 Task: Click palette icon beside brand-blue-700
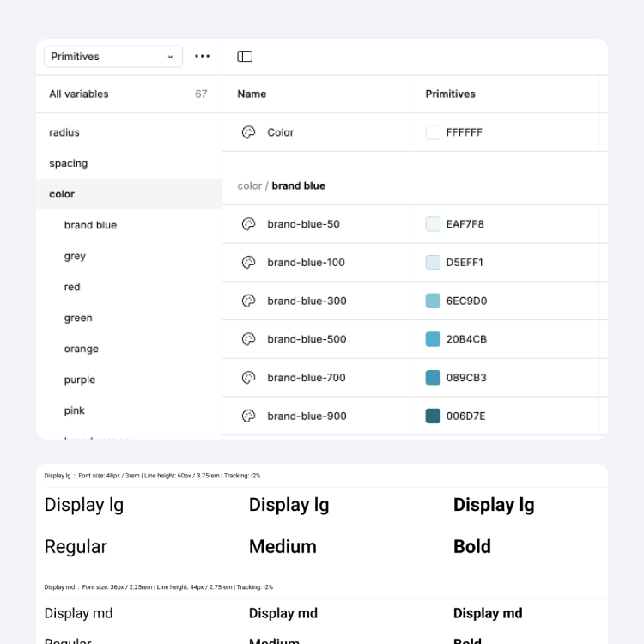(x=248, y=378)
